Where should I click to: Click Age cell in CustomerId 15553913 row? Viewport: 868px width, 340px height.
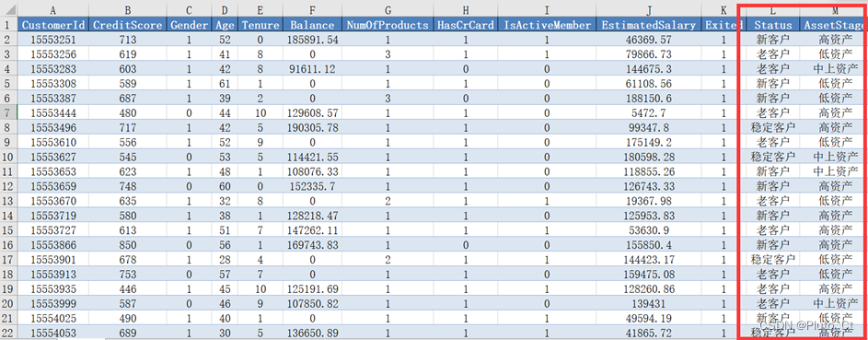coord(225,274)
